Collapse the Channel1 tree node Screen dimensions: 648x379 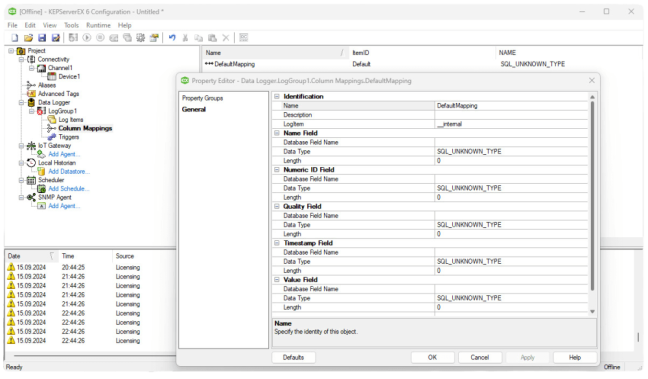point(31,68)
